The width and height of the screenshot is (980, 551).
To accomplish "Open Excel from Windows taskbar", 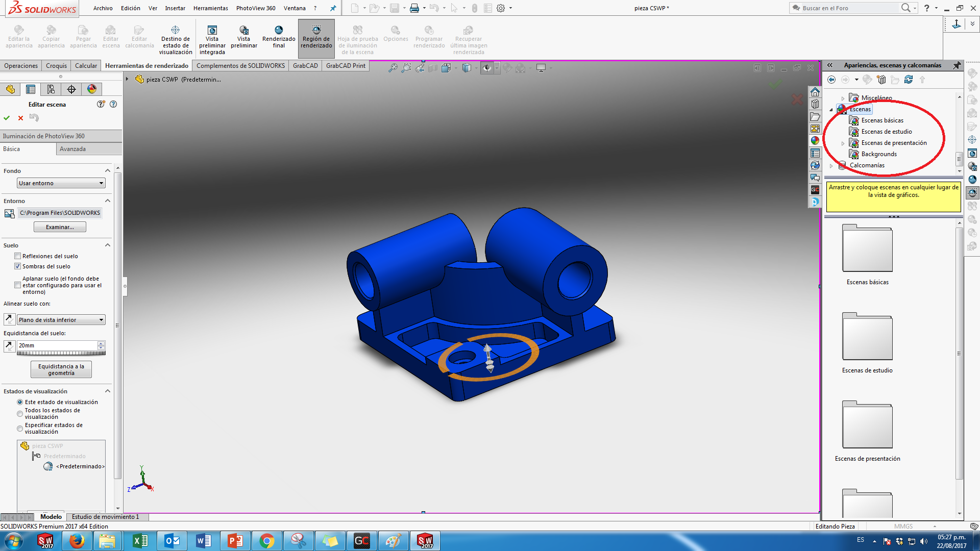I will point(140,541).
